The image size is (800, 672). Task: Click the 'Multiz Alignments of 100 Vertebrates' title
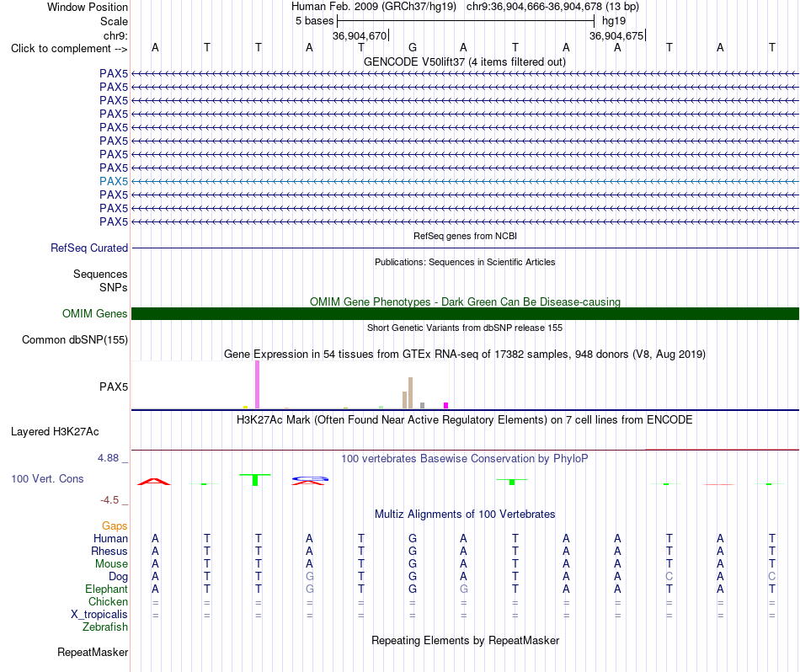[x=465, y=515]
